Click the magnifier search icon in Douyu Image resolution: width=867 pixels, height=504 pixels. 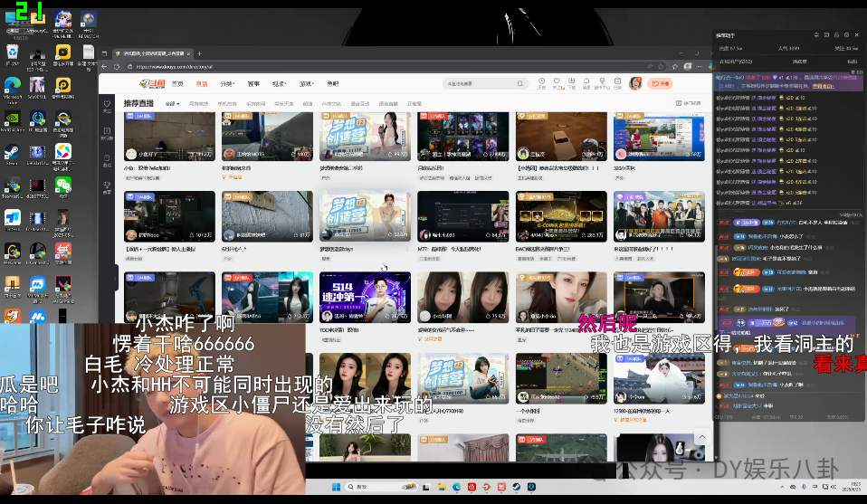tap(520, 84)
